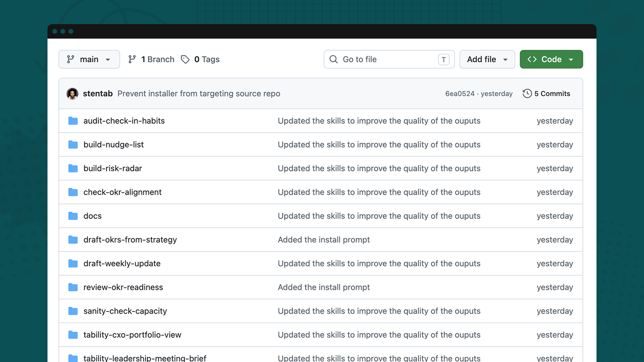This screenshot has height=362, width=644.
Task: Click the search magnifier icon
Action: (334, 59)
